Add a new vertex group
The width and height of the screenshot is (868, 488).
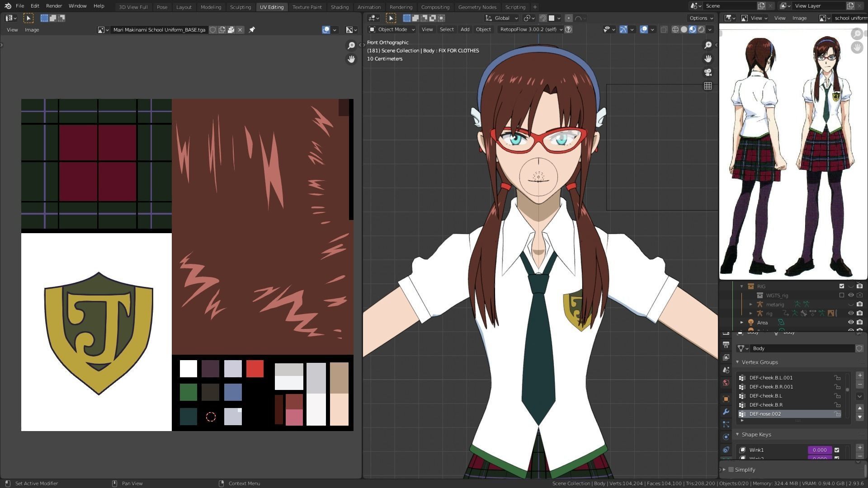pos(860,375)
